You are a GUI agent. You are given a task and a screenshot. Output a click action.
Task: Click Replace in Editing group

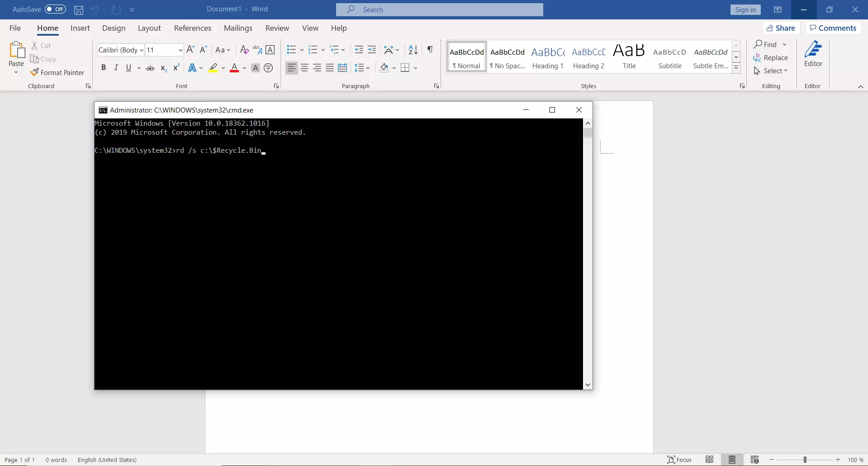tap(771, 58)
